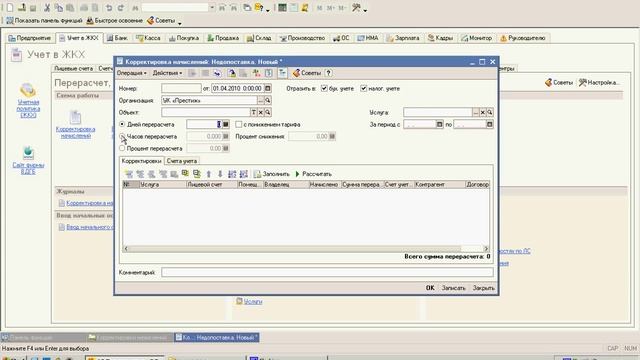Click scroll right arrow of table scrollbar
This screenshot has width=640, height=360.
[486, 248]
